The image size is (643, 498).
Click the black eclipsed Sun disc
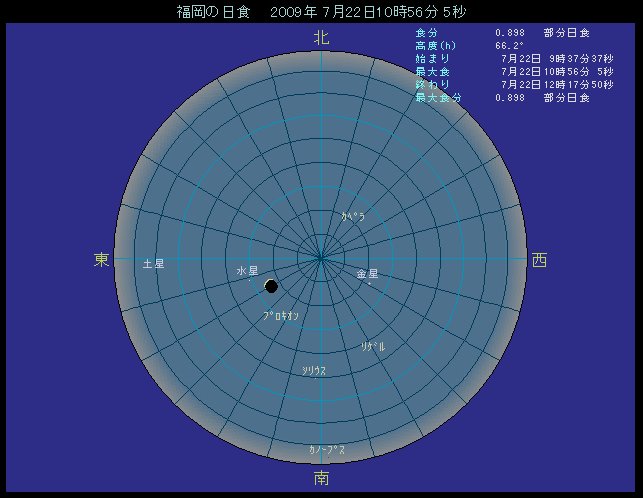271,287
